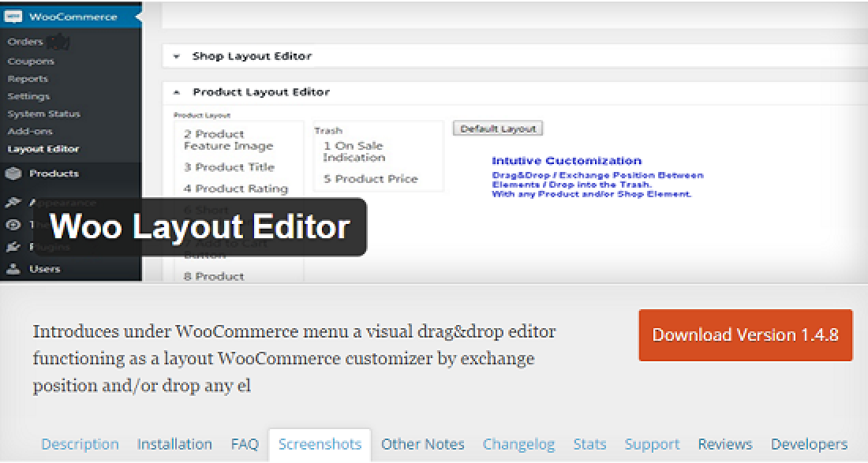868x463 pixels.
Task: Click the Users person icon
Action: coord(13,269)
